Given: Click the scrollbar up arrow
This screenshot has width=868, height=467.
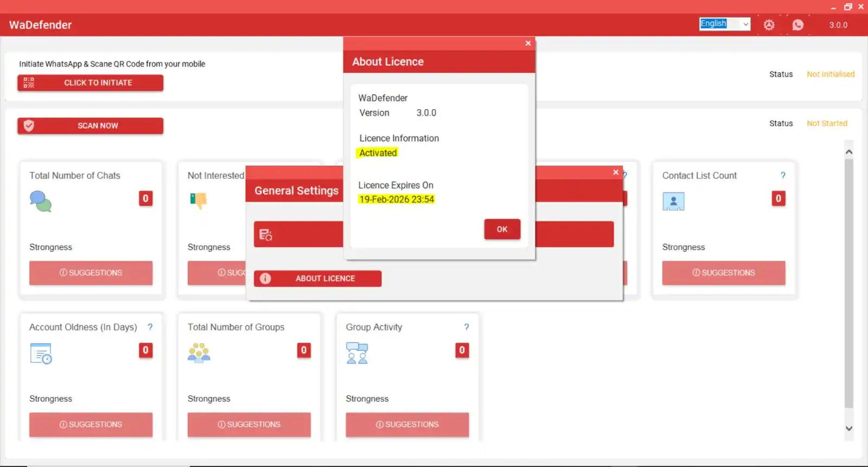Looking at the screenshot, I should (849, 152).
